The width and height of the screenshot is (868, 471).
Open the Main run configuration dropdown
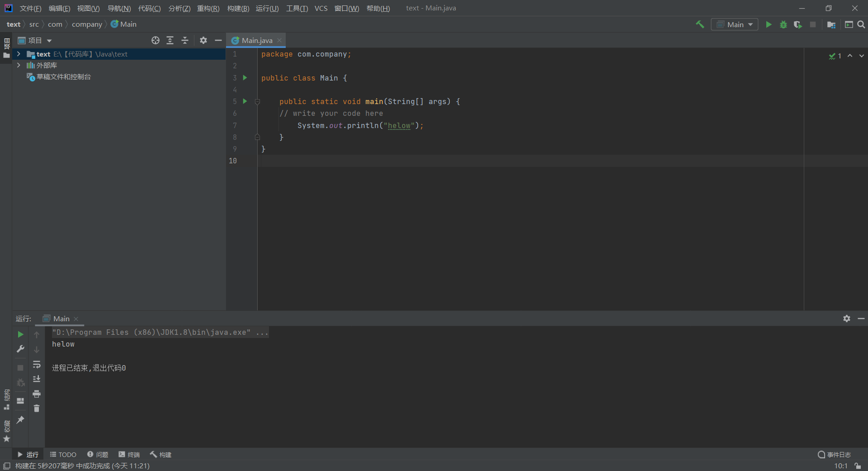(x=734, y=24)
